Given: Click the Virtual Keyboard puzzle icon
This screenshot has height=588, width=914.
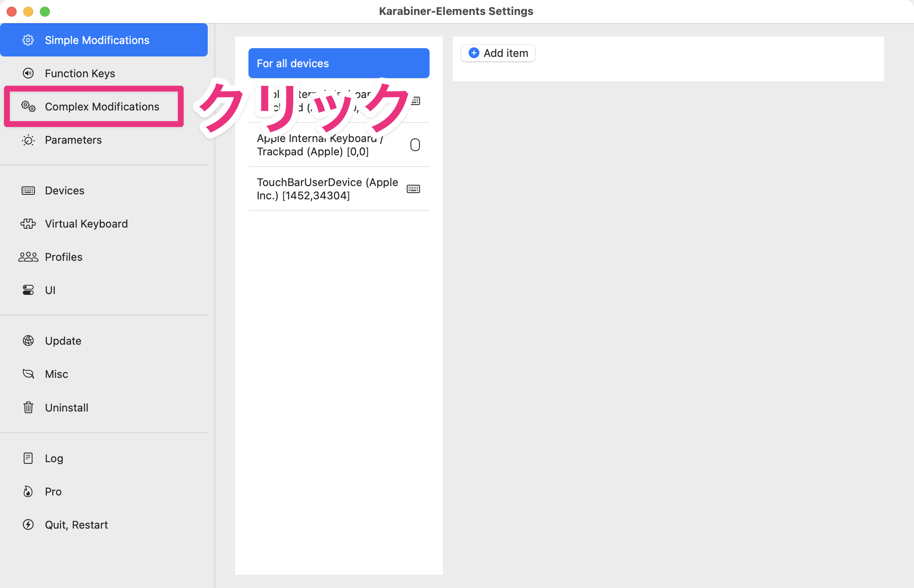Looking at the screenshot, I should click(28, 224).
